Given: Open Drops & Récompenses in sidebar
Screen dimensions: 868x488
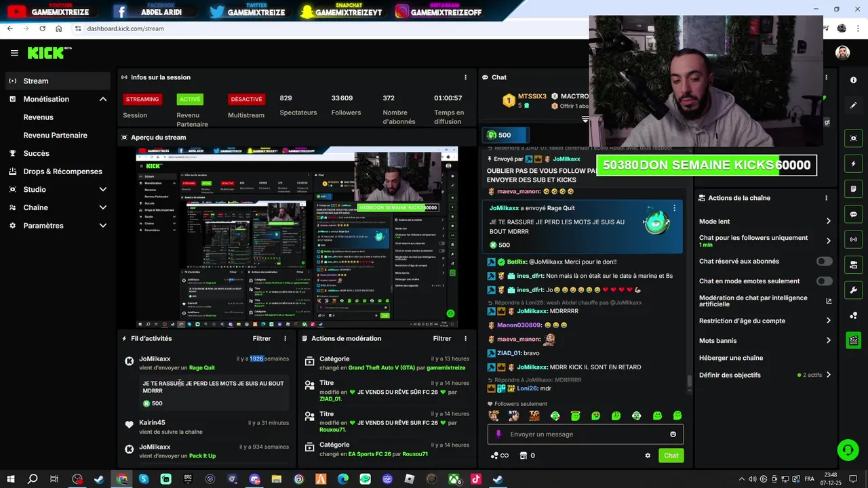Looking at the screenshot, I should [x=62, y=171].
